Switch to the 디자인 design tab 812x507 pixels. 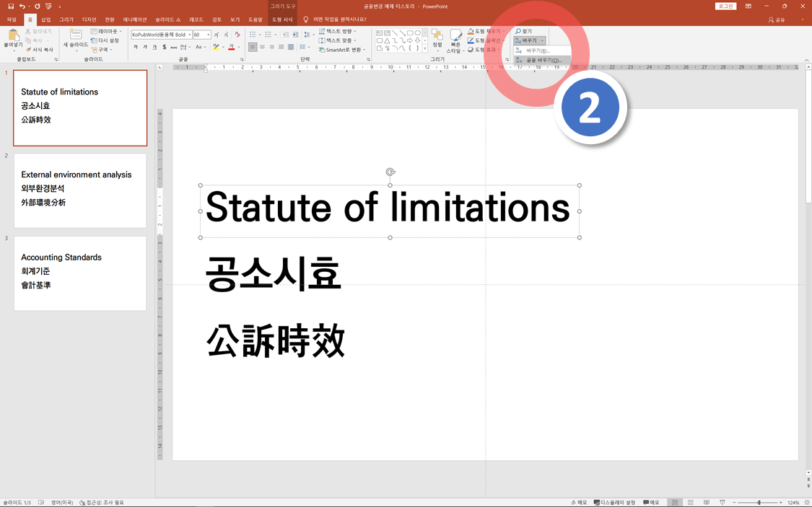click(89, 19)
